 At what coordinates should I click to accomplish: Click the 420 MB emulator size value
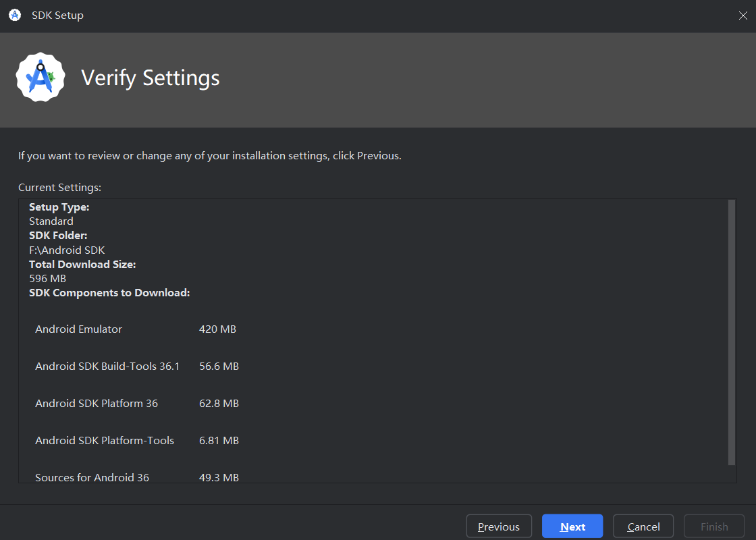(x=217, y=329)
